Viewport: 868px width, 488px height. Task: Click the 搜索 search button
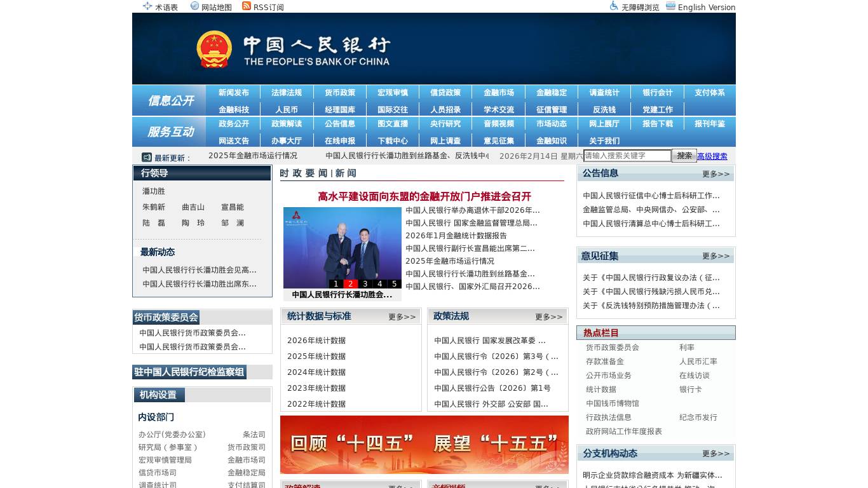(684, 156)
